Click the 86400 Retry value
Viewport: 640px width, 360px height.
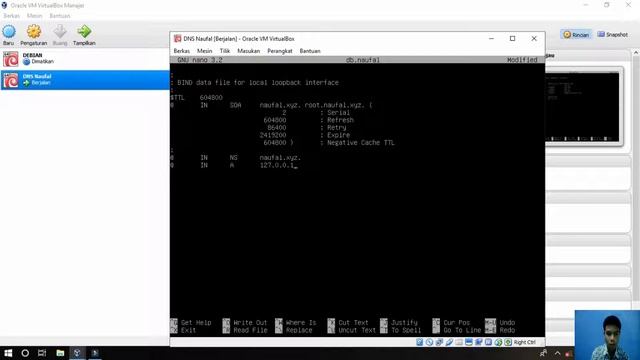pos(277,128)
